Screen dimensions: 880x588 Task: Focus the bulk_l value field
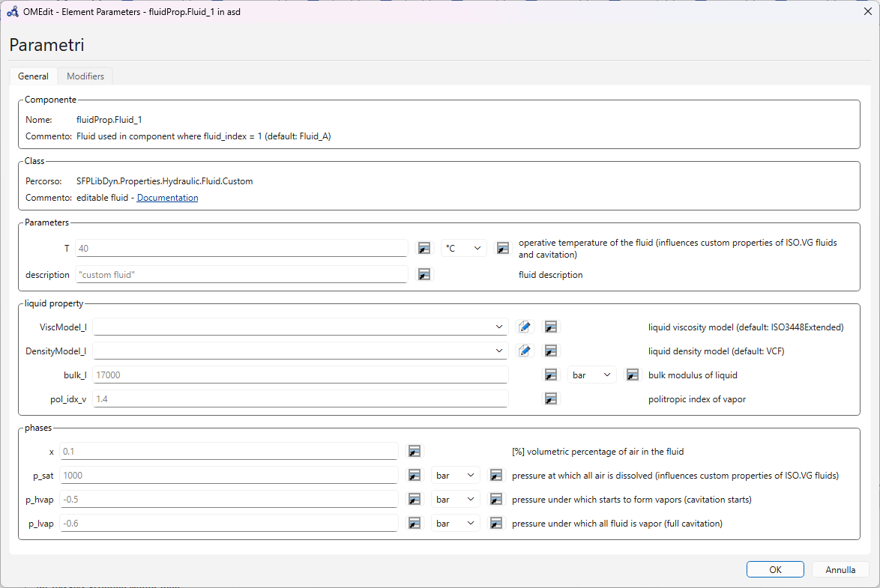(301, 375)
